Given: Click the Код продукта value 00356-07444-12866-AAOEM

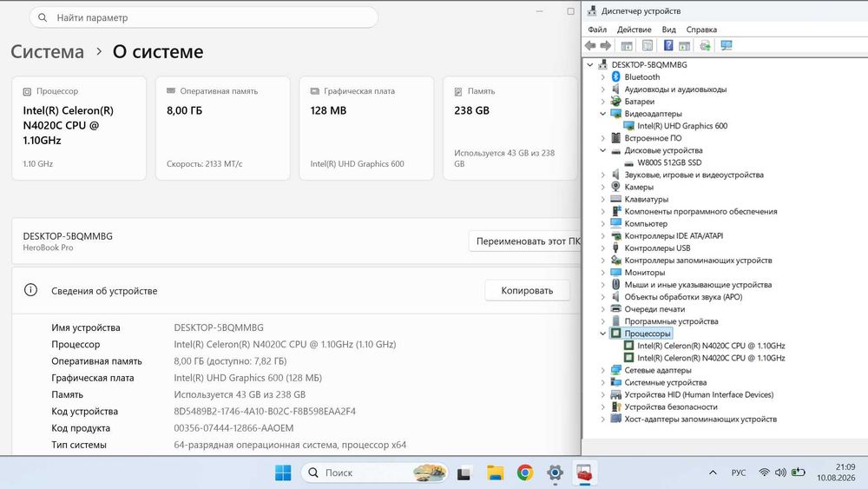Looking at the screenshot, I should [233, 428].
